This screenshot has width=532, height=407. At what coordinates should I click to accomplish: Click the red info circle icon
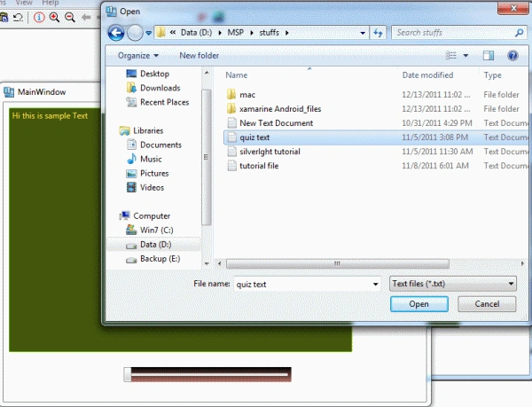coord(39,17)
